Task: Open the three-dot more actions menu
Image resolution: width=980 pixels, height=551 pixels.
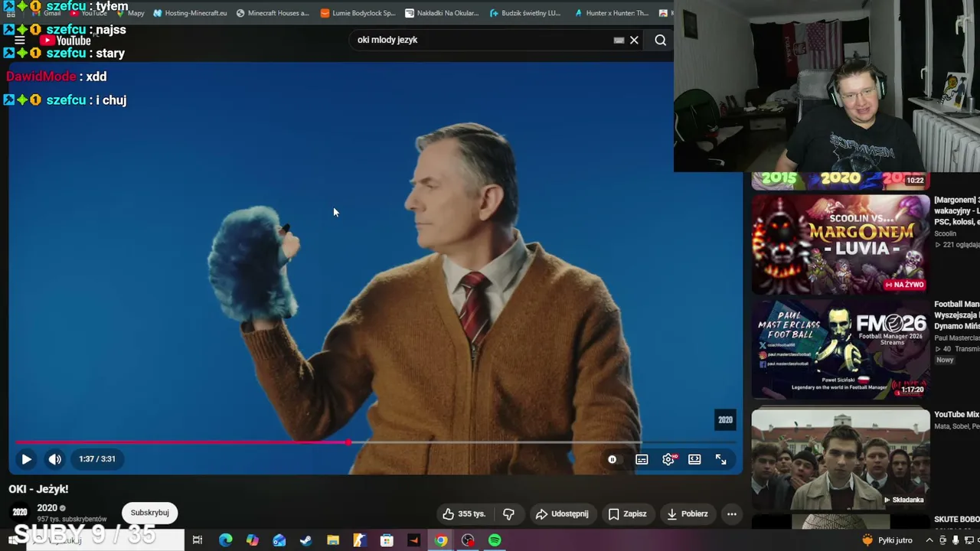Action: click(x=732, y=514)
